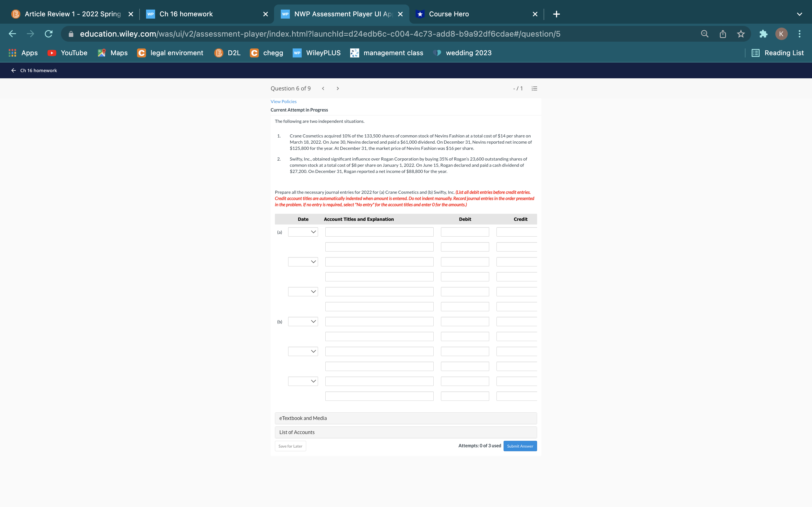
Task: Expand the List of Accounts section
Action: (406, 432)
